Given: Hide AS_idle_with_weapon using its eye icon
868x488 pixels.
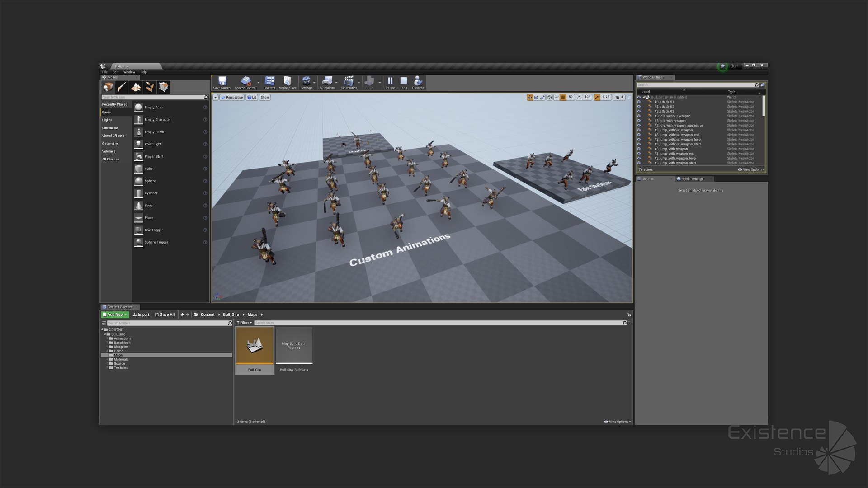Looking at the screenshot, I should [x=639, y=121].
